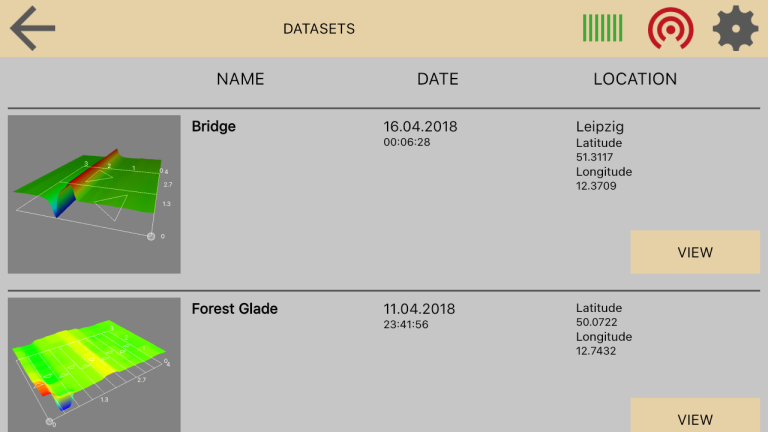Go back using the arrow icon
768x432 pixels.
32,28
